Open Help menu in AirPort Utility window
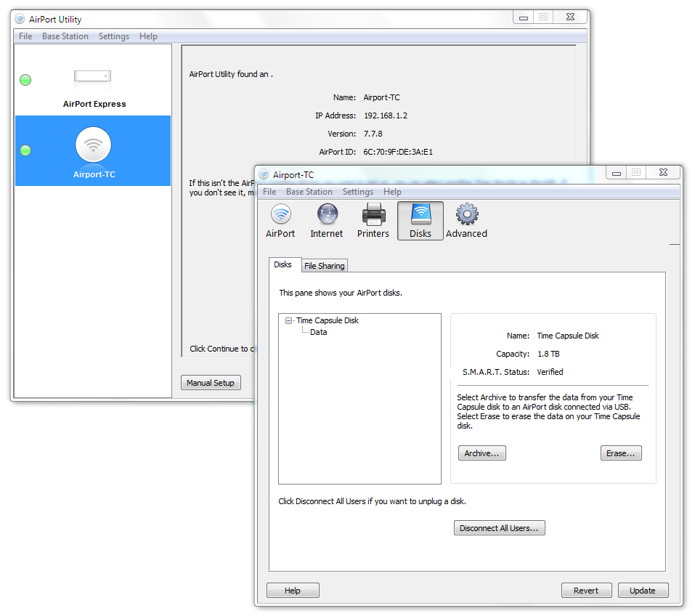Viewport: 695px width, 616px height. tap(148, 36)
